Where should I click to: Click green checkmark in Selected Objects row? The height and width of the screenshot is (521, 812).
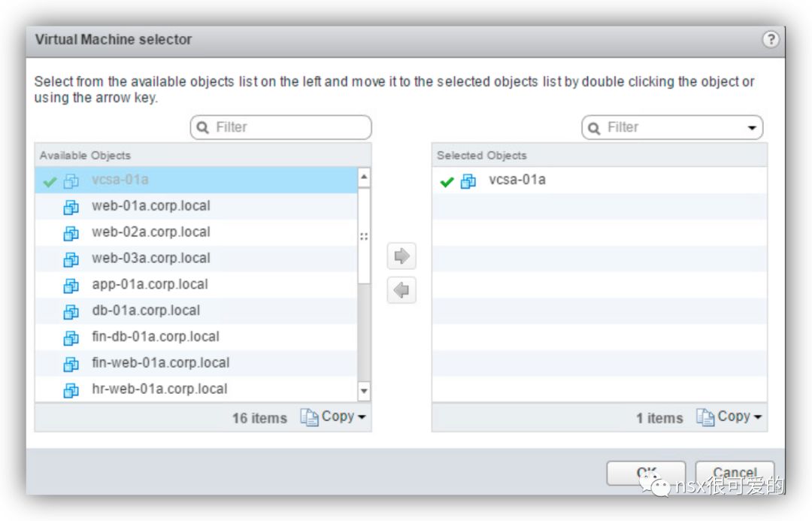tap(447, 182)
